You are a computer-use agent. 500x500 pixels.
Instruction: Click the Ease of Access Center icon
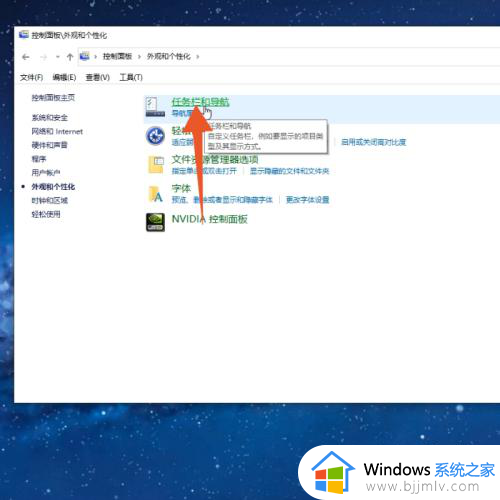(x=155, y=136)
